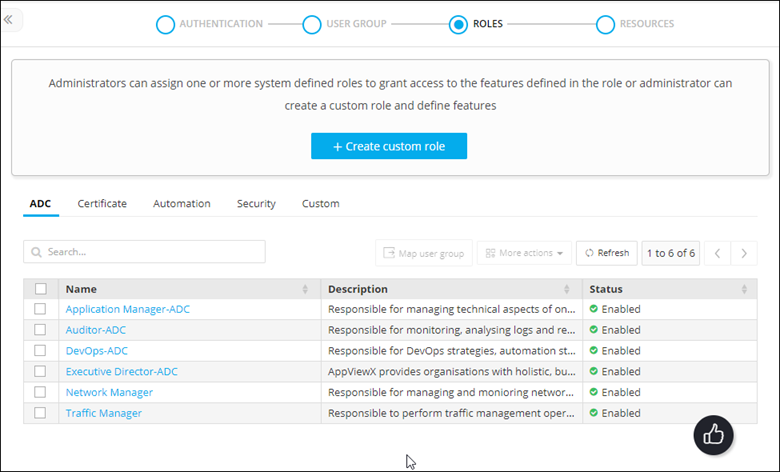The height and width of the screenshot is (472, 780).
Task: Open the Application Manager-ADC role link
Action: [x=128, y=309]
